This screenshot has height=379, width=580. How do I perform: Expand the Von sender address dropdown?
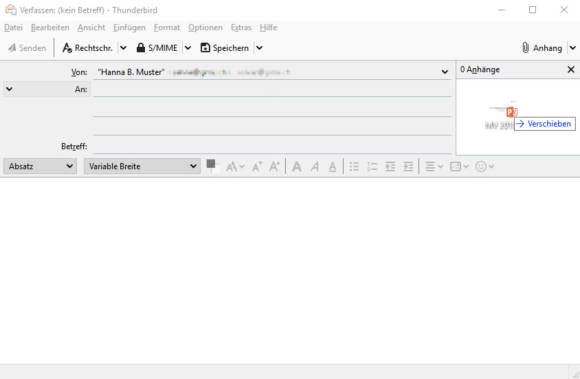pyautogui.click(x=445, y=72)
